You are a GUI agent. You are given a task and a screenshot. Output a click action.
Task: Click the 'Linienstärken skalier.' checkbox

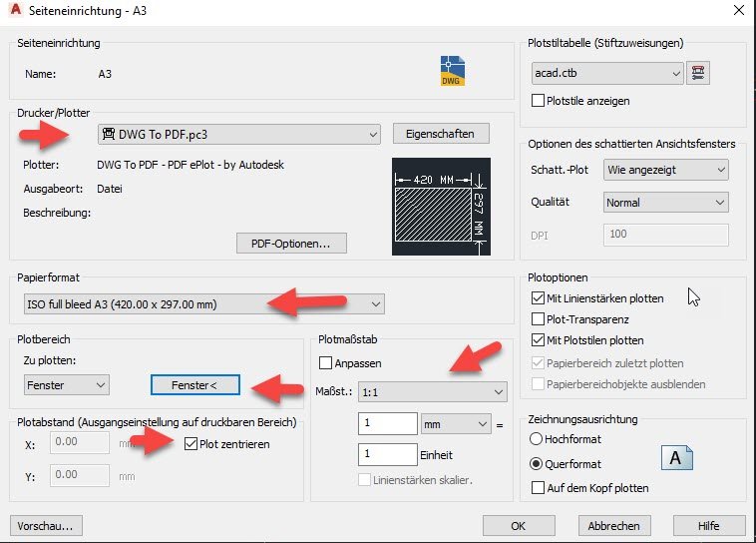[364, 479]
